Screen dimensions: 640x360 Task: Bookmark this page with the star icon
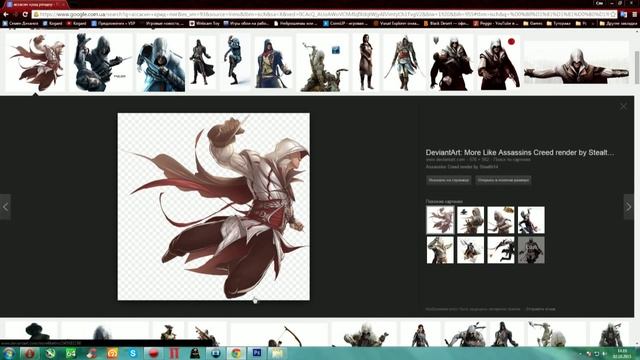(613, 14)
